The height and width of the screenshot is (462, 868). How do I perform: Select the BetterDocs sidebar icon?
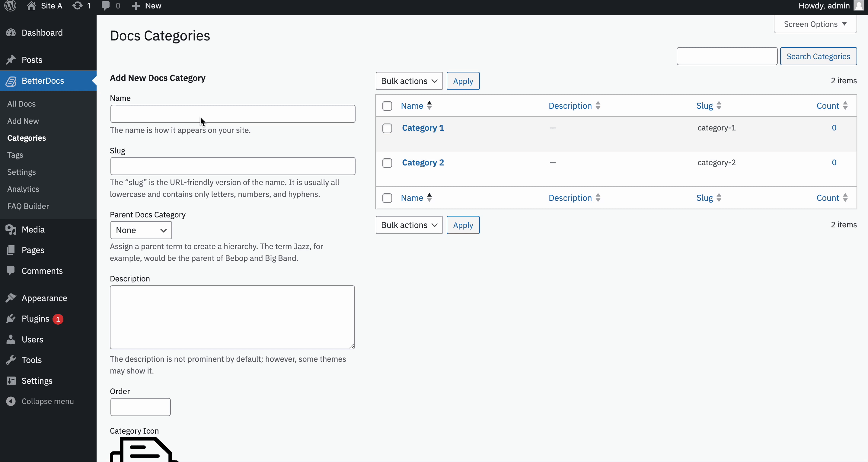pos(11,81)
